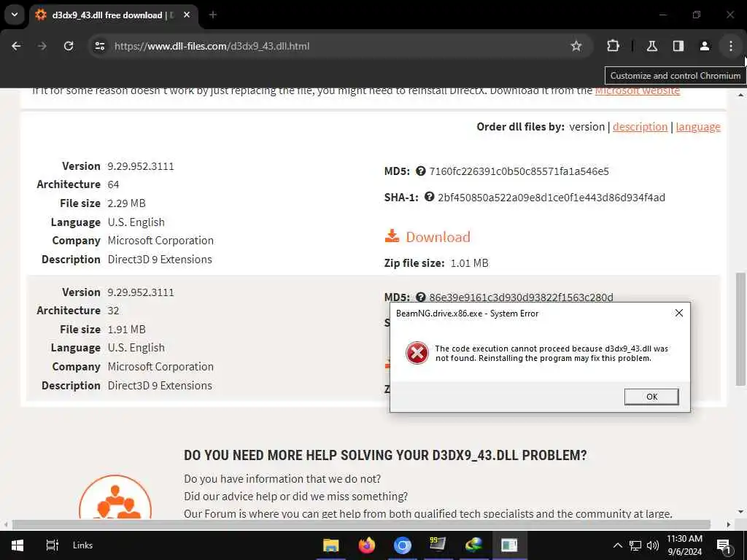Viewport: 747px width, 560px height.
Task: Open the Windows Start menu
Action: pos(18,545)
